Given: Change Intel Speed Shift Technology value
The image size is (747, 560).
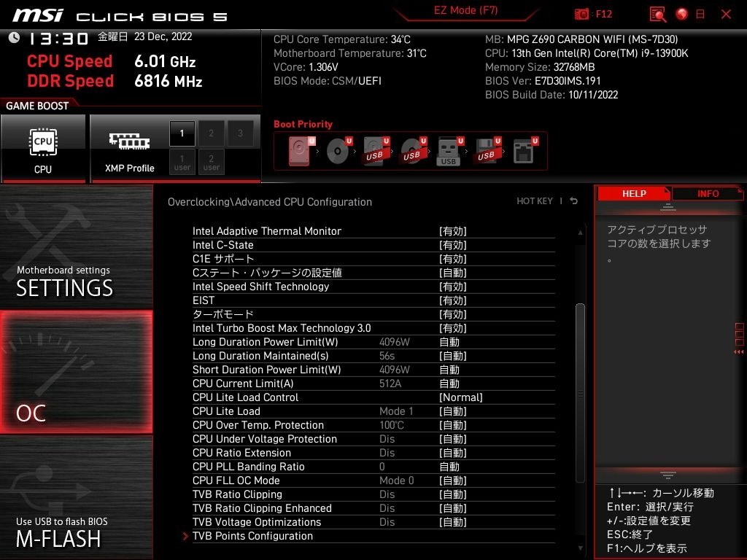Looking at the screenshot, I should point(452,287).
